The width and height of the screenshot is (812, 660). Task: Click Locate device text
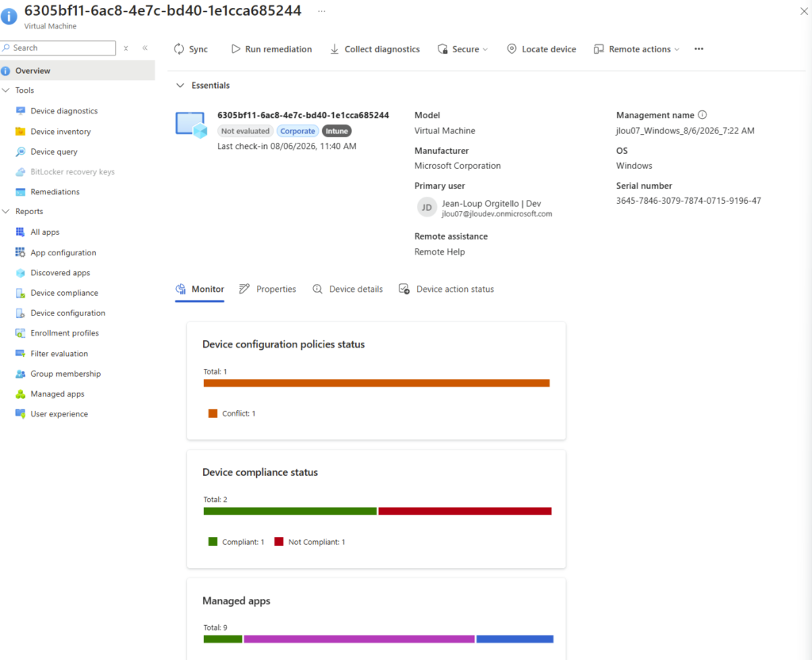pos(549,49)
